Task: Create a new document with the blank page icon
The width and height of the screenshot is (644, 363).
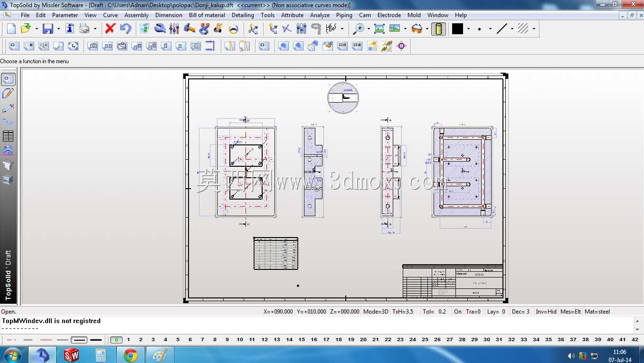Action: (11, 29)
